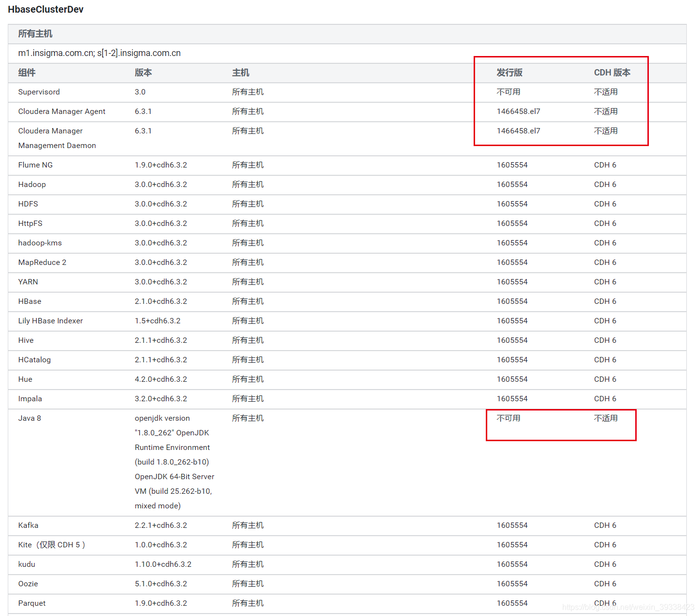Click CDH 6 in the Hadoop row
The height and width of the screenshot is (616, 699).
pos(605,185)
